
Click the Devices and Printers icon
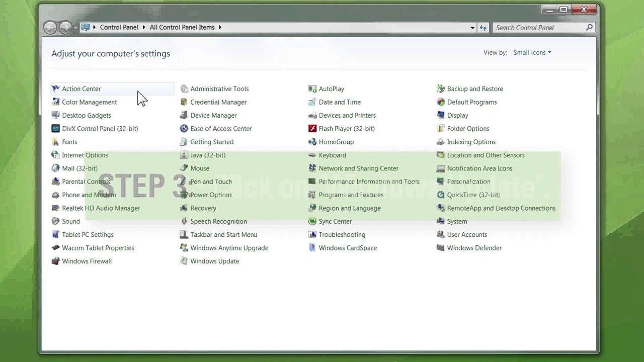pos(312,116)
